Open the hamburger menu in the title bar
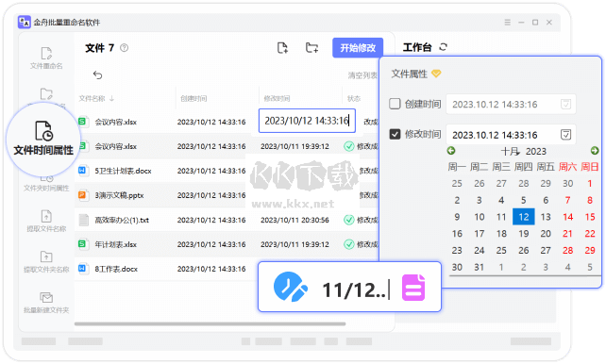The width and height of the screenshot is (606, 364). 508,23
